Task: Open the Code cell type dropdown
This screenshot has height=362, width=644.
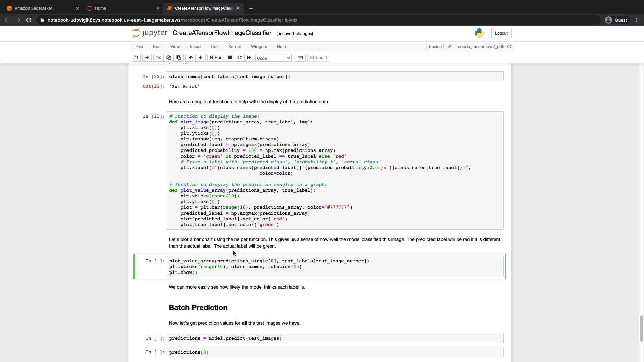Action: pyautogui.click(x=273, y=58)
